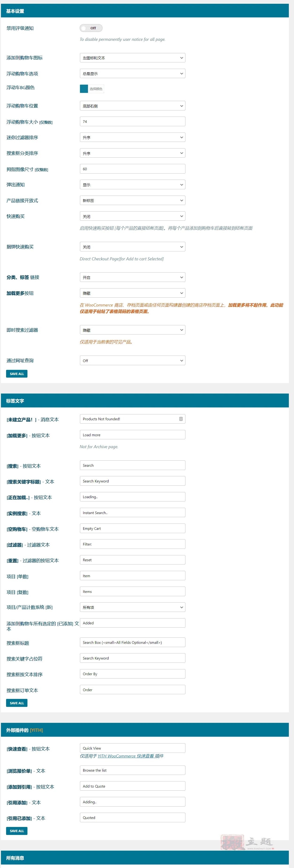Click the Order By field
Screen dimensions: 294x868
[132, 674]
